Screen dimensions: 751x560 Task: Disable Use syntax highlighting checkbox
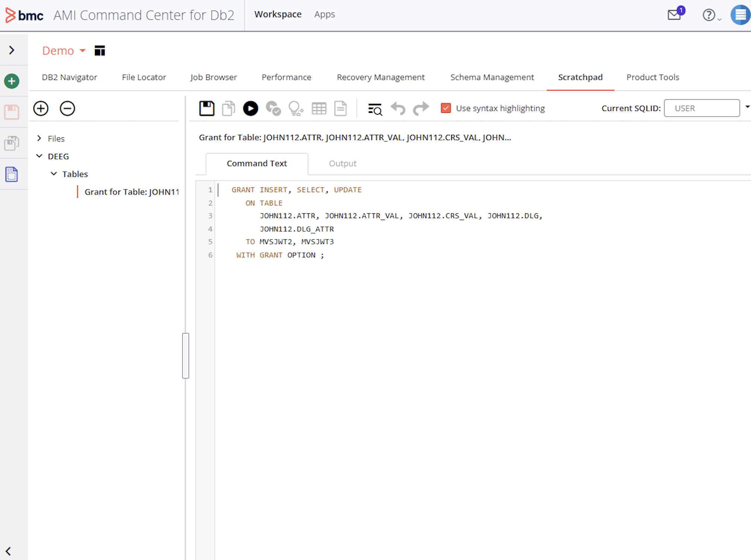point(446,108)
